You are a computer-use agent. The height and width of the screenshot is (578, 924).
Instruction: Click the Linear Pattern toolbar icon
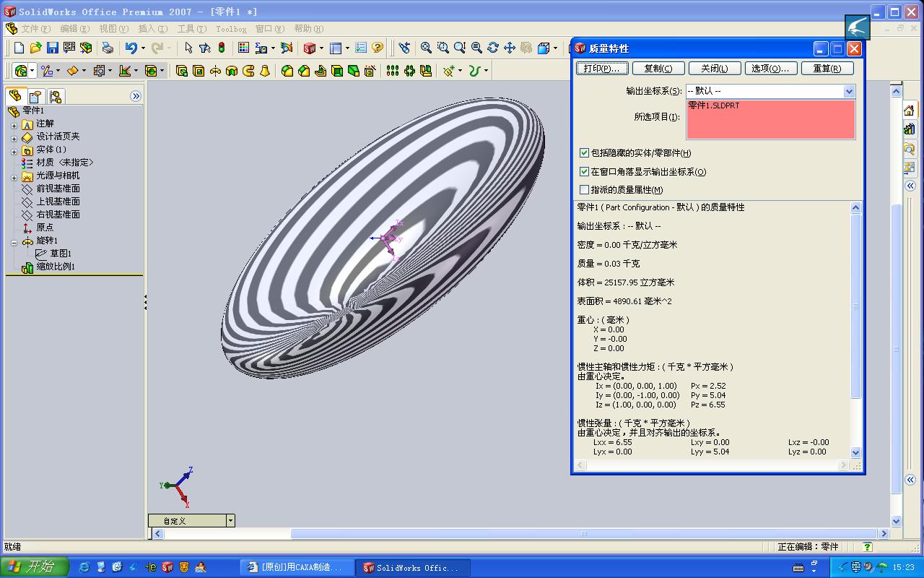392,70
